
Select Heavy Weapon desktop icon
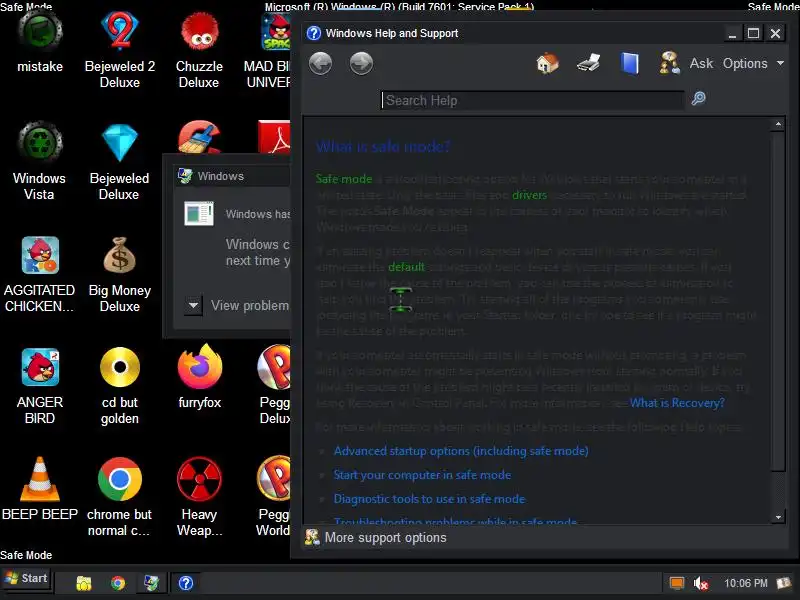(x=199, y=497)
